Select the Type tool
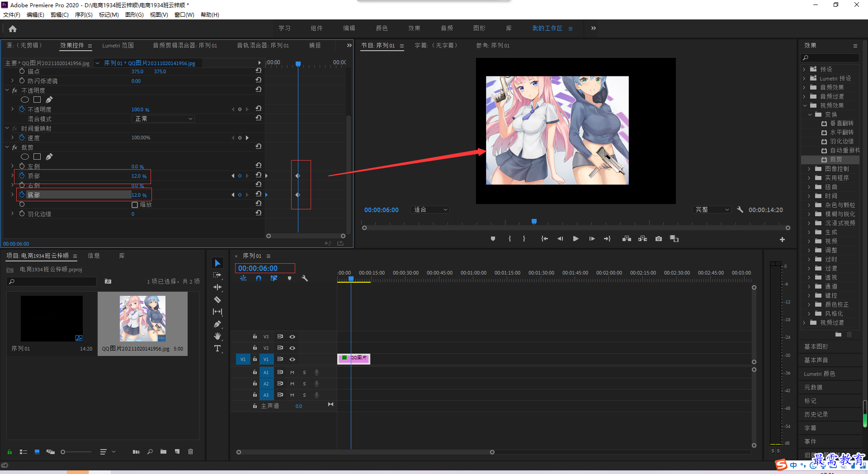Image resolution: width=868 pixels, height=474 pixels. pos(217,348)
